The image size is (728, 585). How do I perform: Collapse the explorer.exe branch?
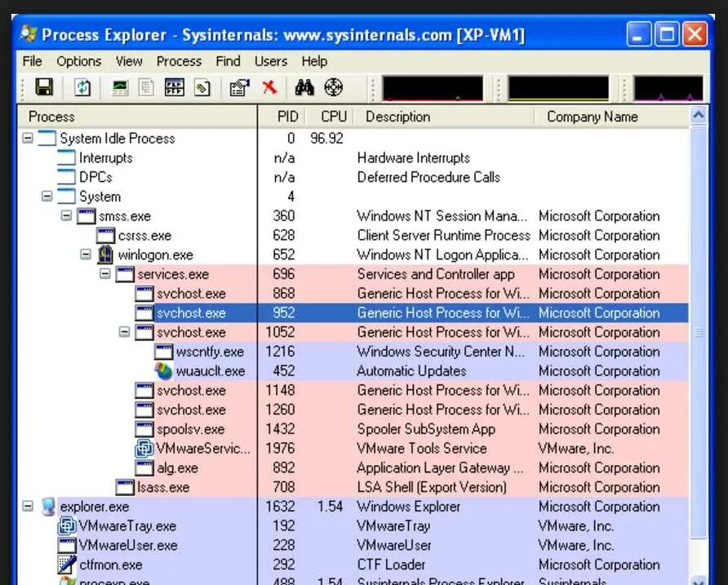pos(28,506)
